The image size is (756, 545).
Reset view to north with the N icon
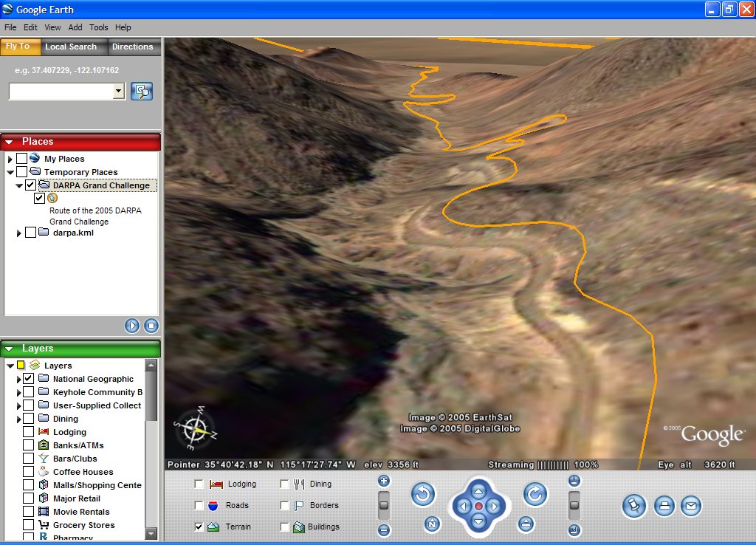click(x=432, y=523)
